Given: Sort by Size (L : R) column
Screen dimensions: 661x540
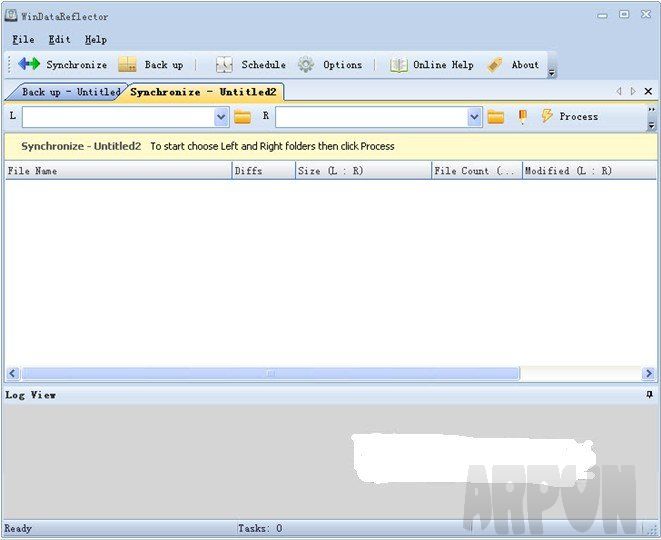Looking at the screenshot, I should pyautogui.click(x=363, y=171).
